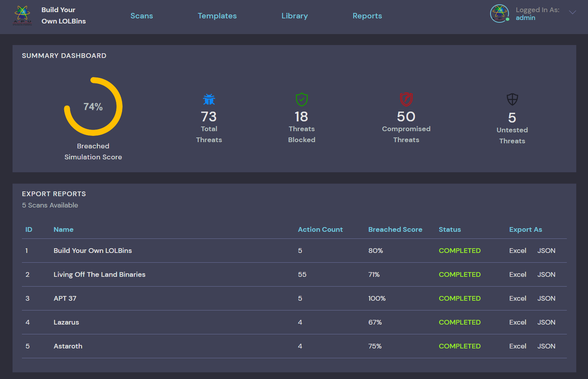The height and width of the screenshot is (379, 588).
Task: Export Build Your Own LOLBins as Excel
Action: pos(518,251)
